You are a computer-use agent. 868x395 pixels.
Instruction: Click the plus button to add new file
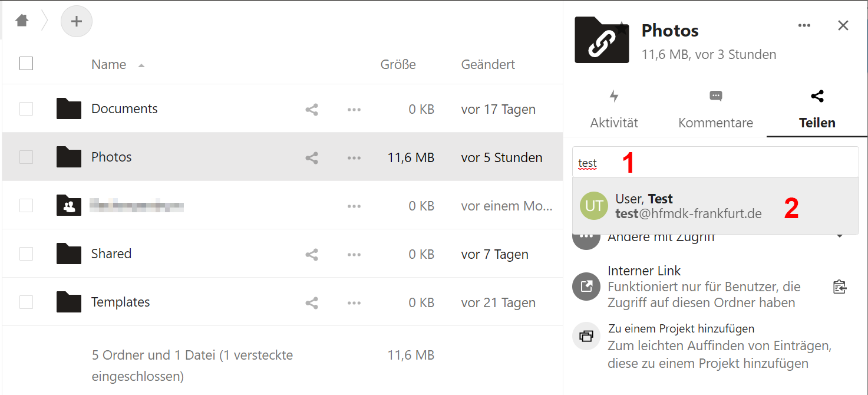click(x=77, y=22)
